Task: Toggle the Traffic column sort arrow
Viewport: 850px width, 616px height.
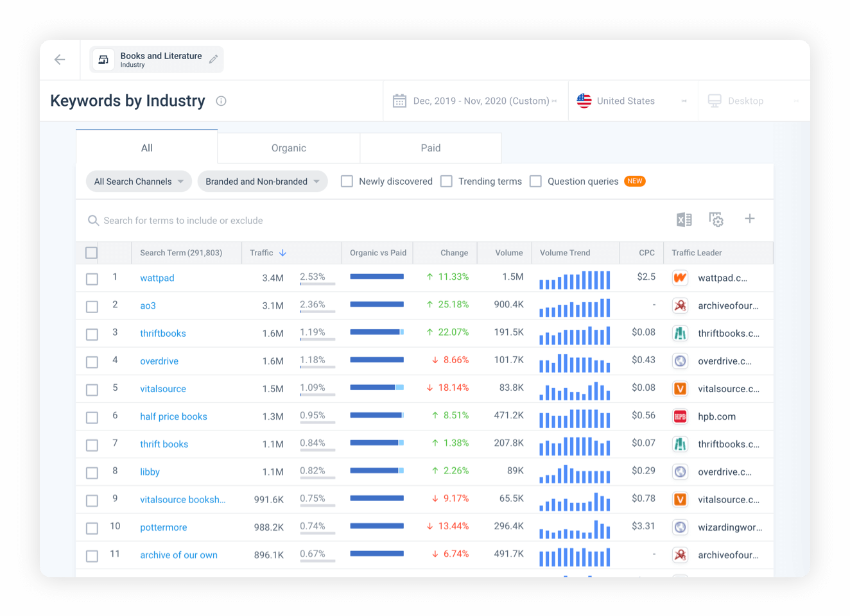Action: click(283, 252)
